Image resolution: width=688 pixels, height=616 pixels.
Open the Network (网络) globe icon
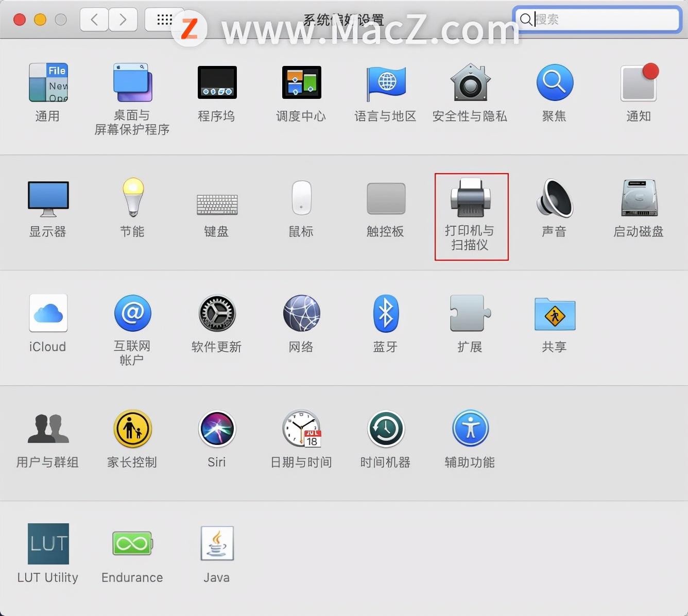[301, 314]
